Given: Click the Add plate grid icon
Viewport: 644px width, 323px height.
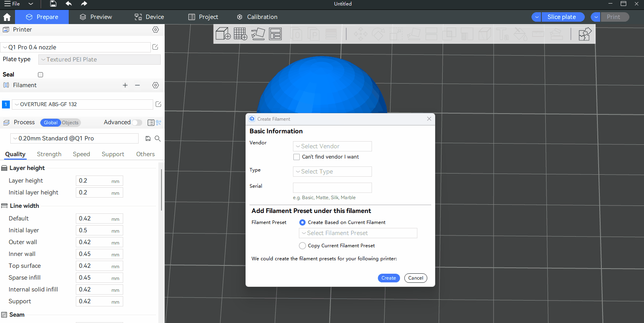Looking at the screenshot, I should (240, 34).
